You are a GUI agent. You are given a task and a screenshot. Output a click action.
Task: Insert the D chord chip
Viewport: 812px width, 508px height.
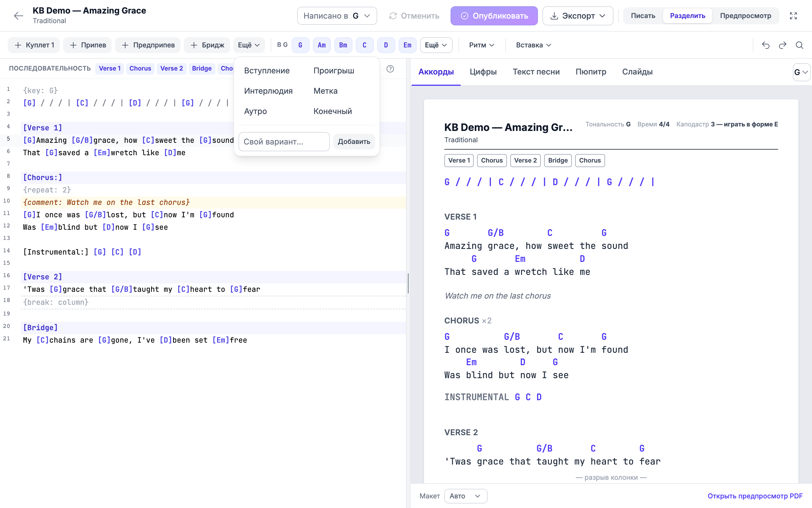tap(386, 45)
